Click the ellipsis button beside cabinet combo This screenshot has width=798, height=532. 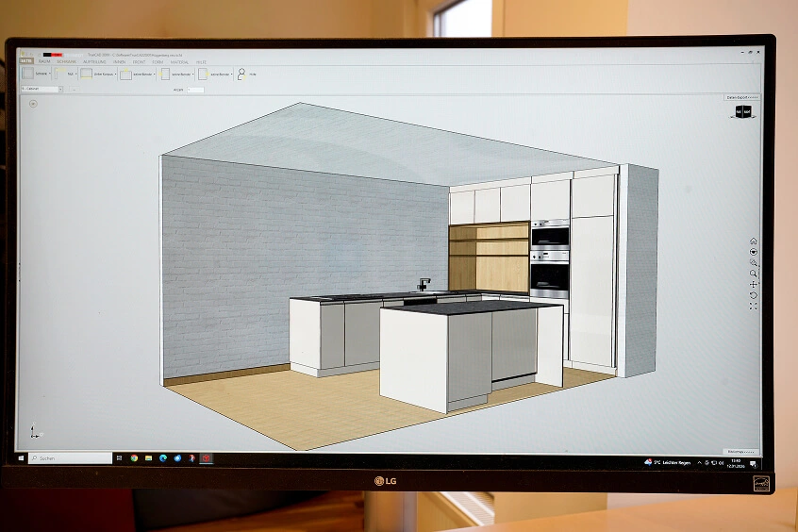click(74, 89)
